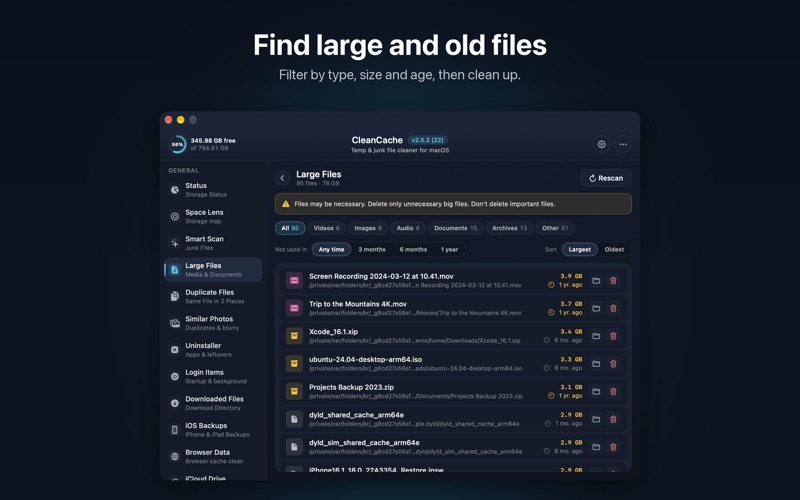Open the settings gear icon

pyautogui.click(x=602, y=144)
